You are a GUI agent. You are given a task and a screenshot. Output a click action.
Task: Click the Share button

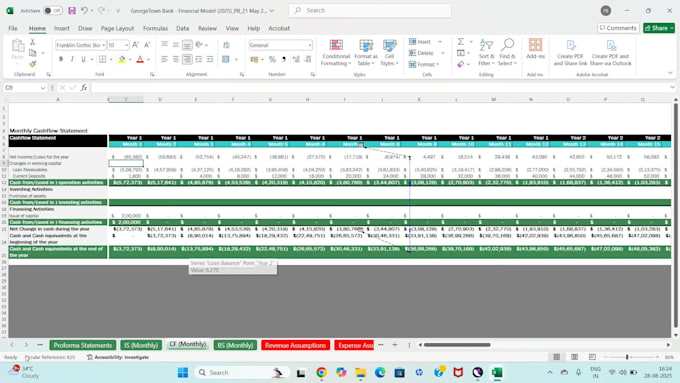click(x=659, y=28)
